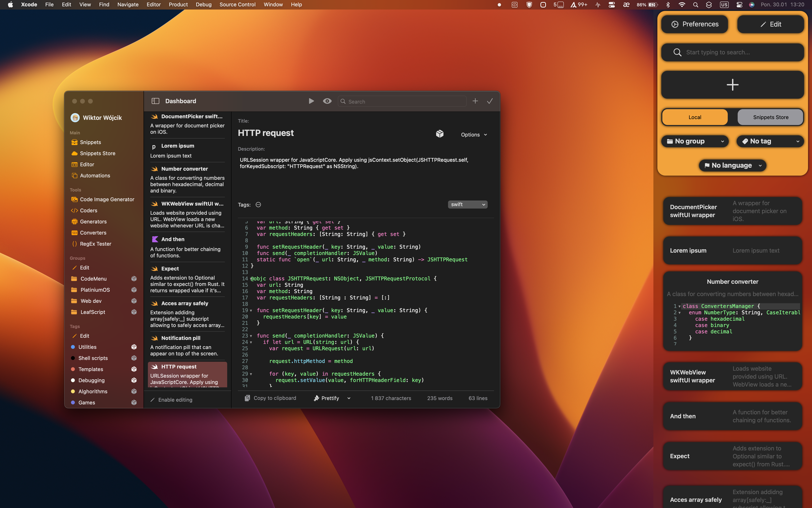This screenshot has width=812, height=508.
Task: Click Wiktor Wójcik profile avatar
Action: (x=75, y=118)
